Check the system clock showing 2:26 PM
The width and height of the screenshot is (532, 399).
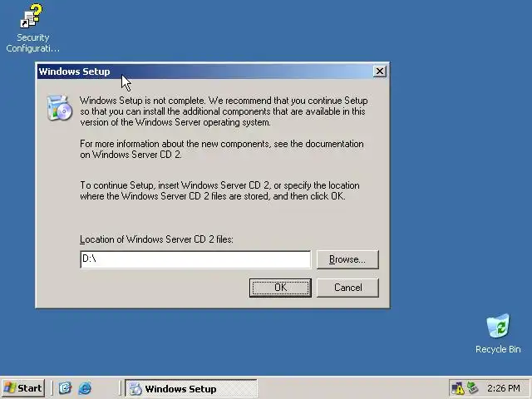(504, 388)
